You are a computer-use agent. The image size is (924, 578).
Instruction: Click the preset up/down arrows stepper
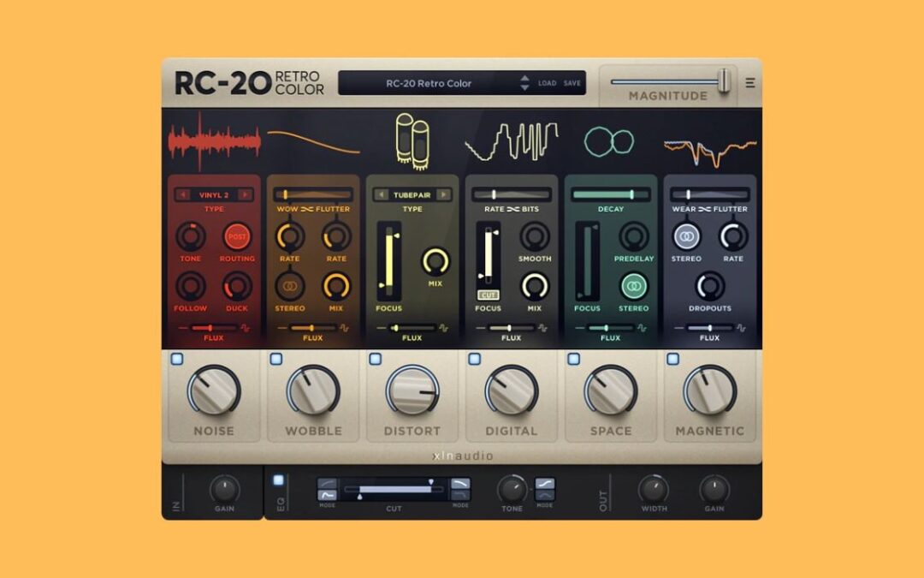click(524, 83)
